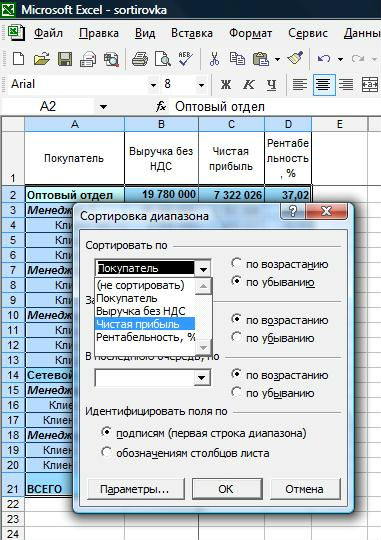381x540 pixels.
Task: Click the New document icon
Action: (18, 59)
